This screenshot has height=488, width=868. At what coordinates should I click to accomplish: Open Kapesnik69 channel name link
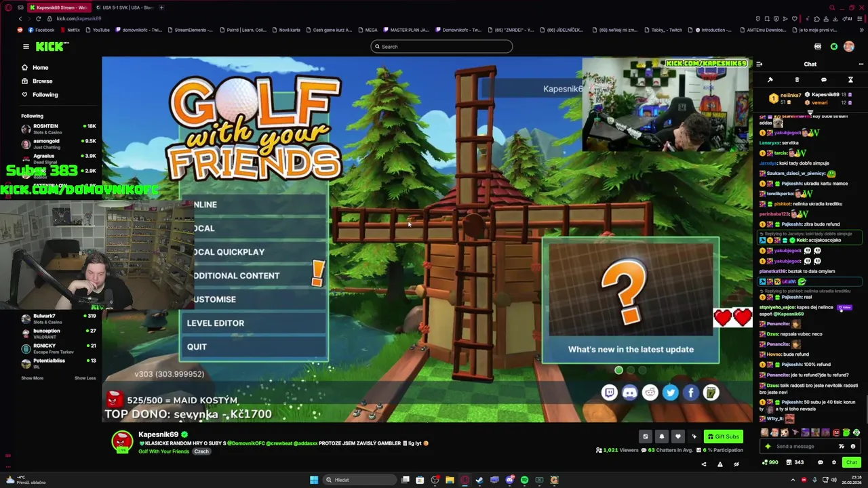158,434
